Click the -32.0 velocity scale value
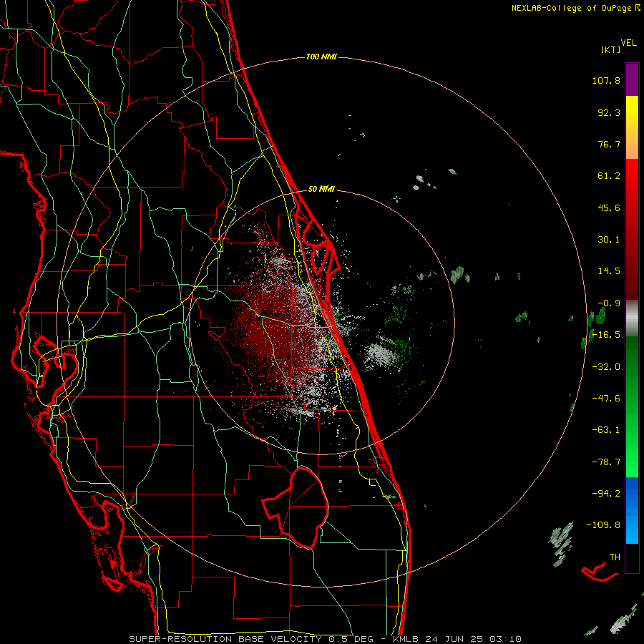The width and height of the screenshot is (644, 644). (x=606, y=367)
